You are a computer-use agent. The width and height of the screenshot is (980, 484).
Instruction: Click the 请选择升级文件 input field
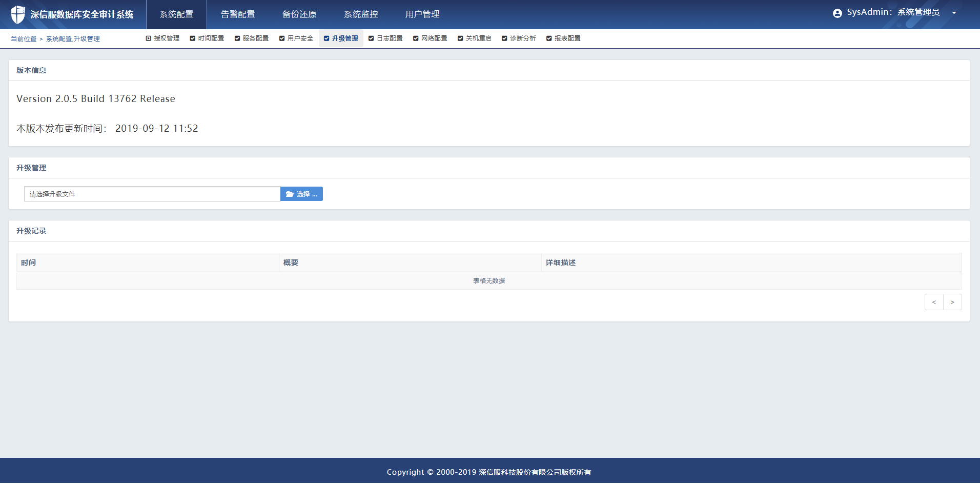coord(152,194)
